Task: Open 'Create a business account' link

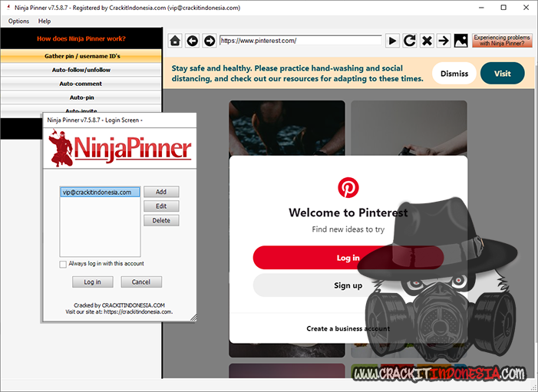Action: (x=348, y=328)
